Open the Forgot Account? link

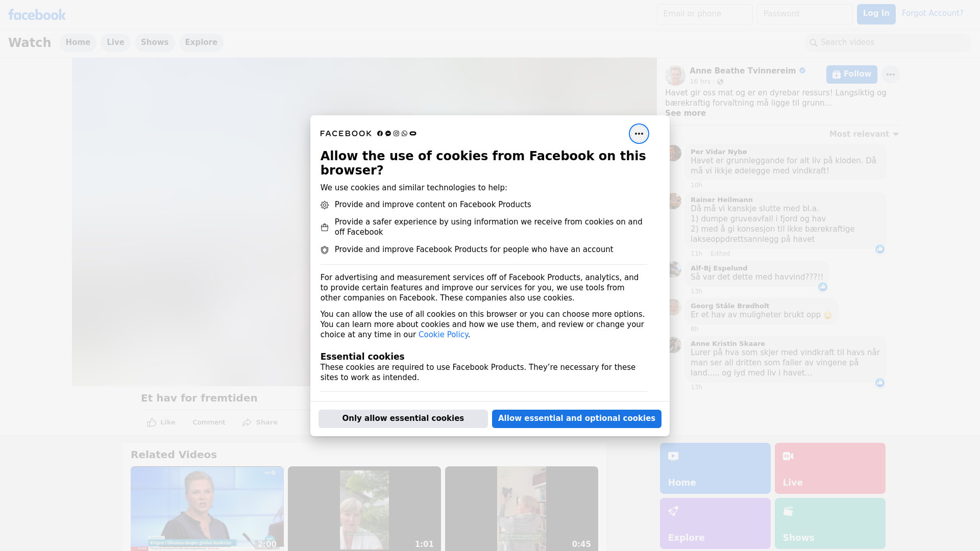pos(932,13)
